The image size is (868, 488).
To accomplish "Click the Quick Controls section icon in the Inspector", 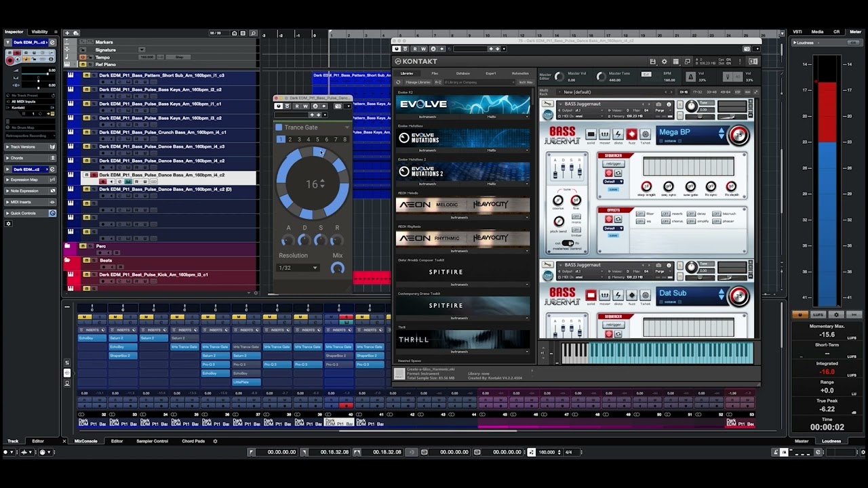I will pos(52,213).
